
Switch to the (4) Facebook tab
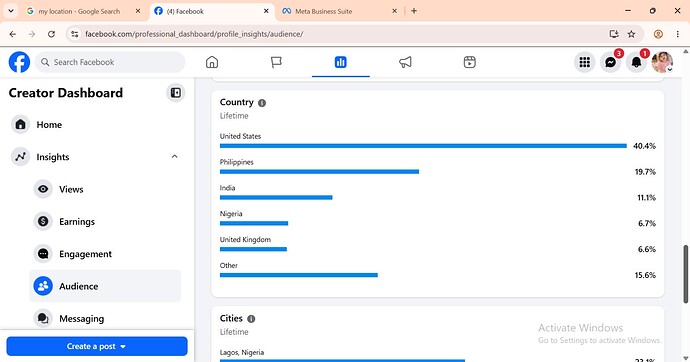pyautogui.click(x=212, y=11)
